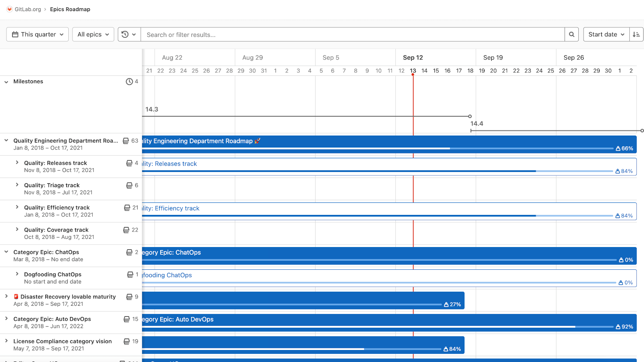
Task: Open the Start date sort dropdown
Action: (x=606, y=34)
